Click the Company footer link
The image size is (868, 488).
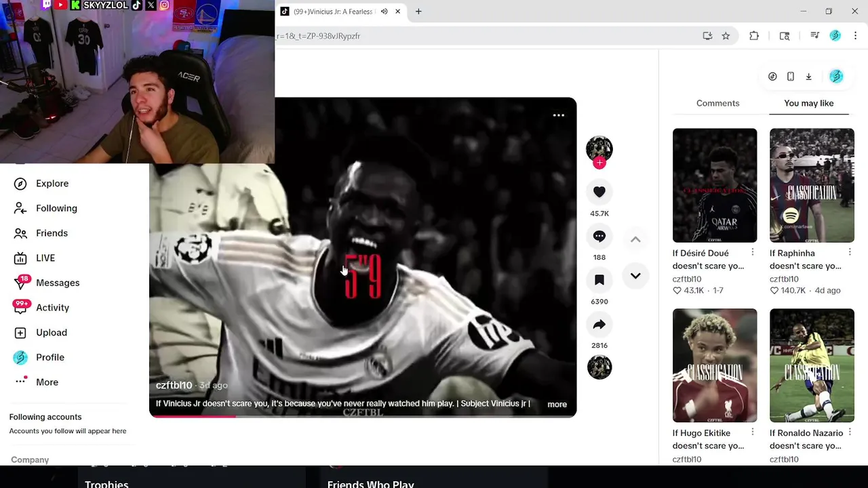tap(30, 460)
